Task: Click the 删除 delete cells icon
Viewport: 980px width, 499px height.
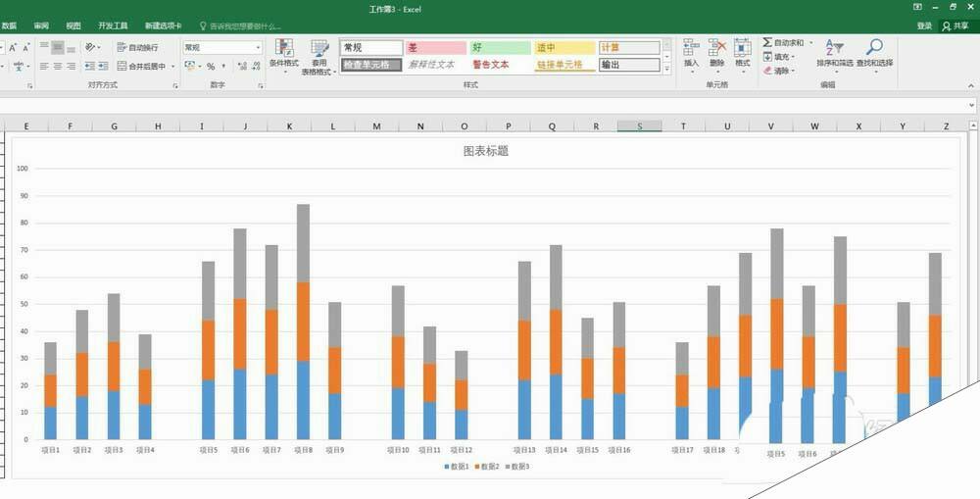Action: (717, 53)
